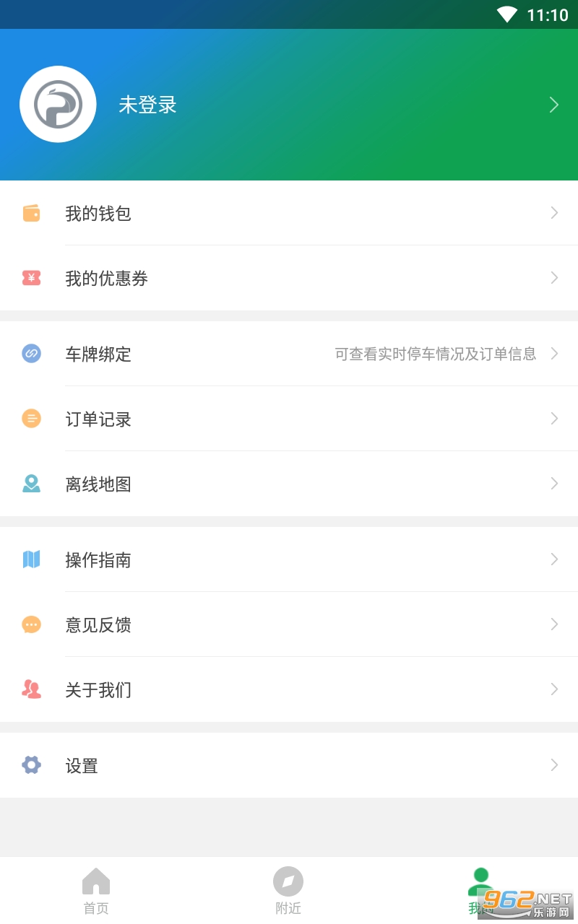Viewport: 578px width, 924px height.
Task: Switch to the 首页 home tab
Action: pos(96,892)
